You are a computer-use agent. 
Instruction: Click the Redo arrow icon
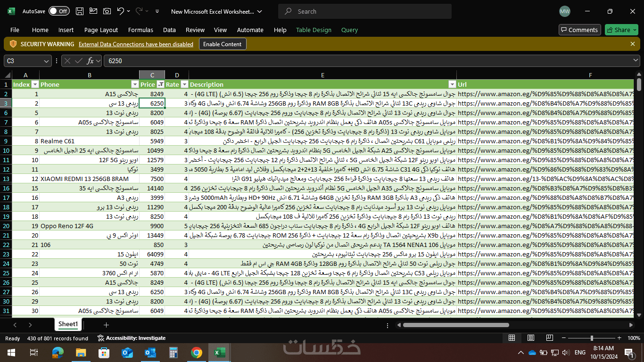pos(139,11)
